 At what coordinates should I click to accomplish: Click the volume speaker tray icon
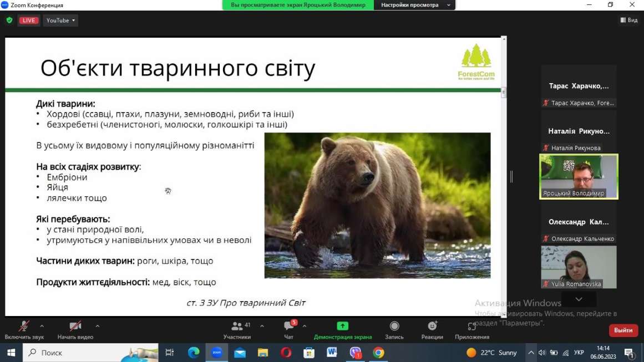(x=542, y=353)
